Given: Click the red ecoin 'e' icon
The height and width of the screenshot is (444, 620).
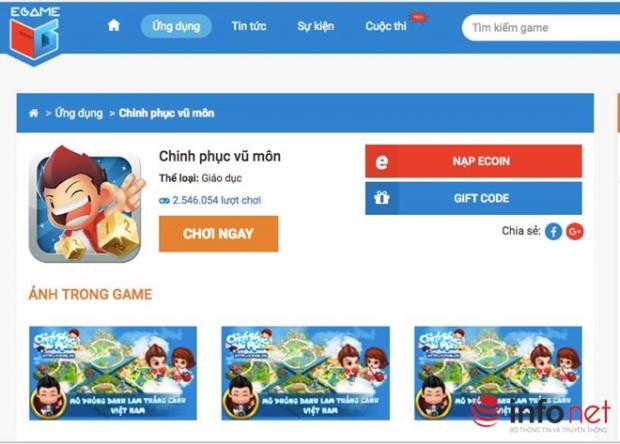Looking at the screenshot, I should tap(382, 161).
